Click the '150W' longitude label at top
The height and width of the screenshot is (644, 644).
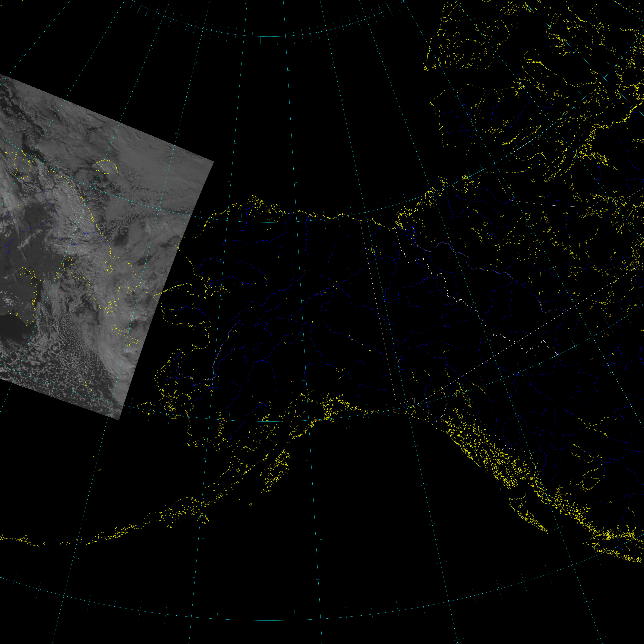[283, 1]
